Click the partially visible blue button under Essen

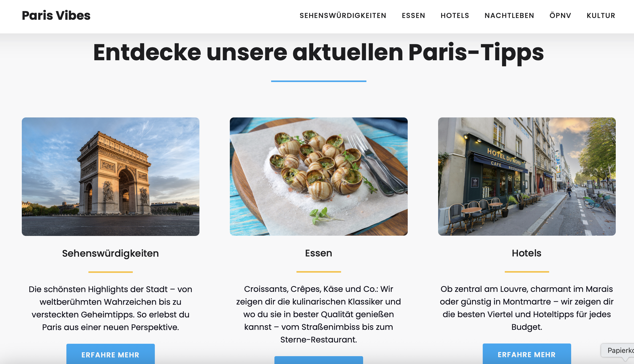coord(319,360)
